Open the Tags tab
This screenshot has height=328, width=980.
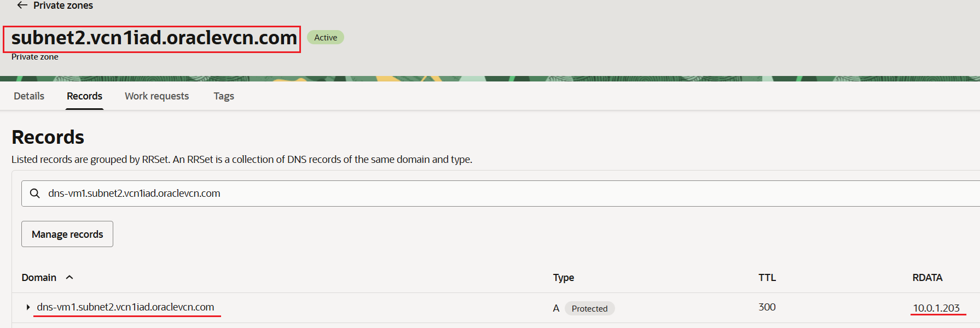pos(223,96)
